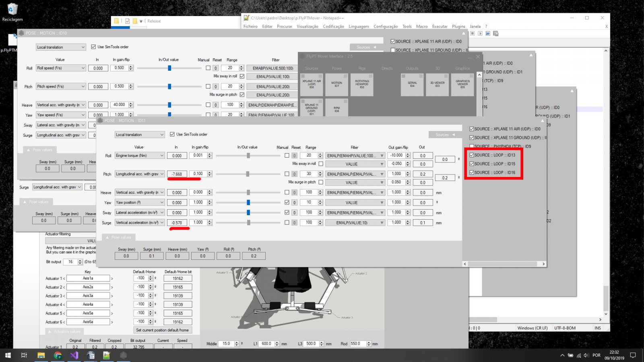Uncheck SOURCE LOOP ID13 checkbox
The width and height of the screenshot is (644, 362).
tap(472, 155)
